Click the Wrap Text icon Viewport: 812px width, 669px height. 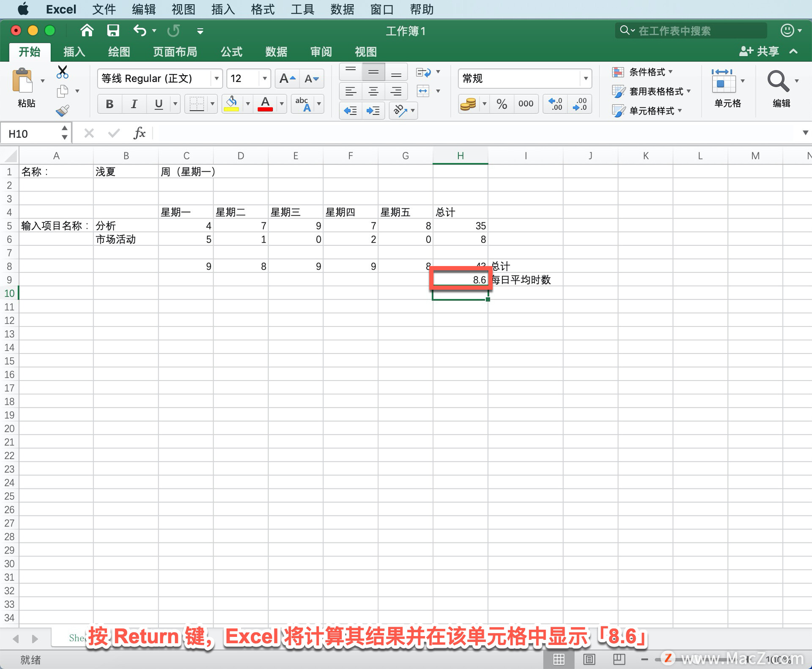[423, 72]
